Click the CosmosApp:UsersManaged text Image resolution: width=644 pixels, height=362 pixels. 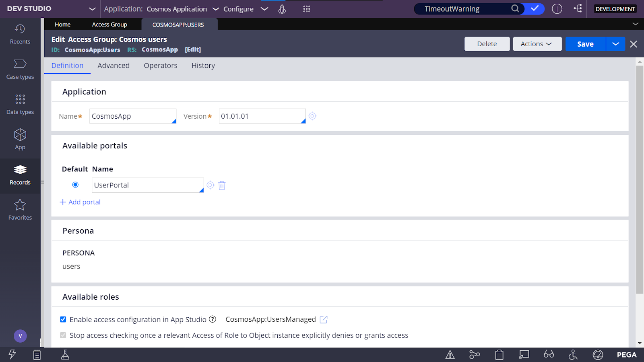pyautogui.click(x=270, y=319)
